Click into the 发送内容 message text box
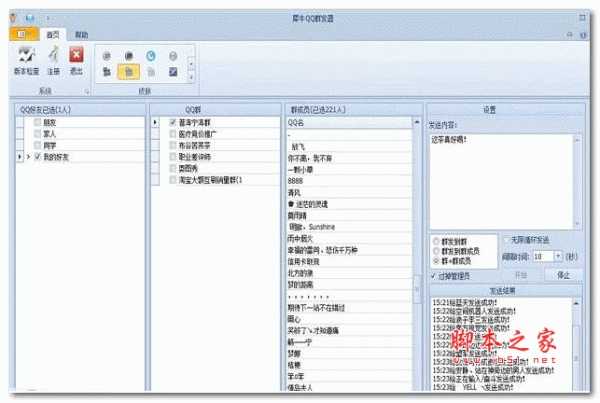Screen dimensions: 600x403 501,182
